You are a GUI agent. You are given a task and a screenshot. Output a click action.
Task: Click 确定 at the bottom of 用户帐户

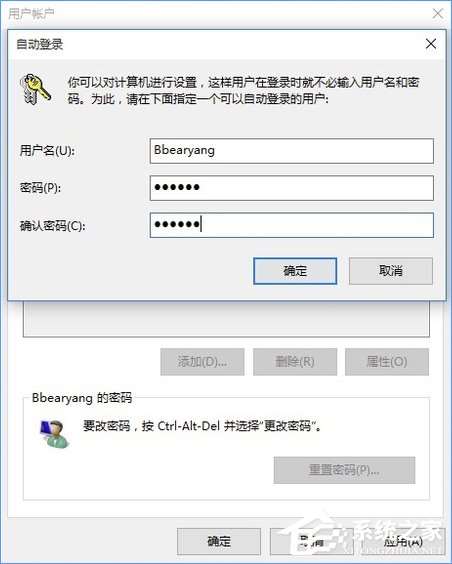[x=219, y=541]
